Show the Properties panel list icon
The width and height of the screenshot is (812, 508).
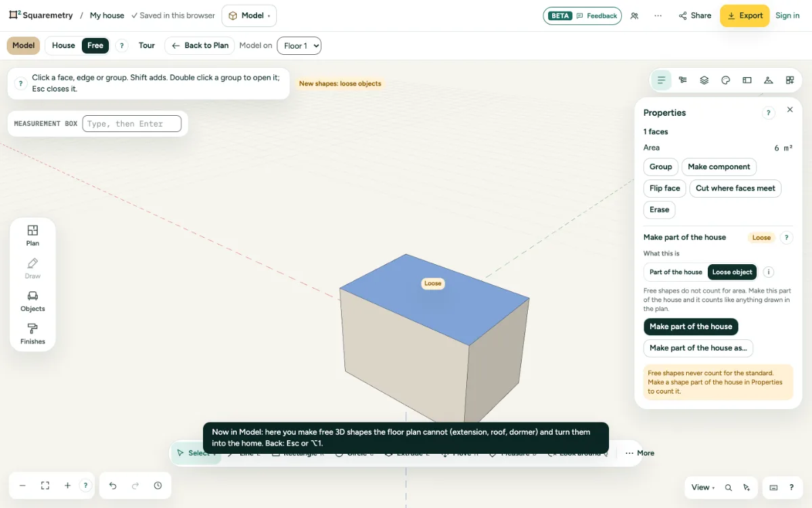tap(661, 80)
